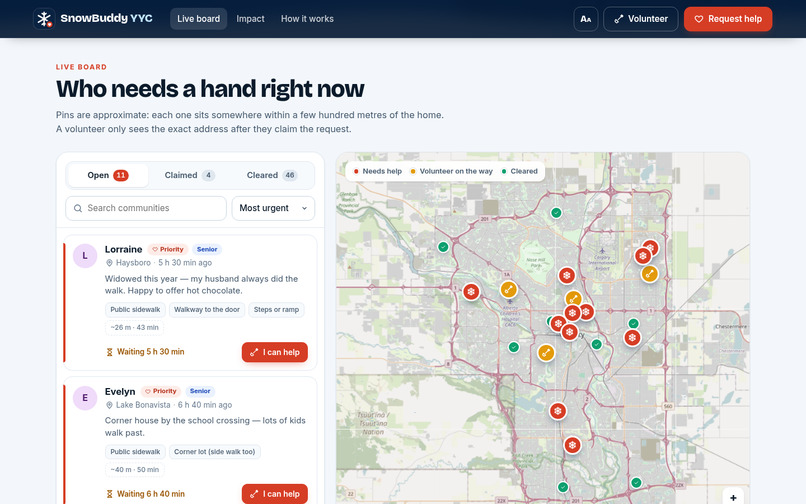
Task: Zoom in the map with plus button
Action: point(733,497)
